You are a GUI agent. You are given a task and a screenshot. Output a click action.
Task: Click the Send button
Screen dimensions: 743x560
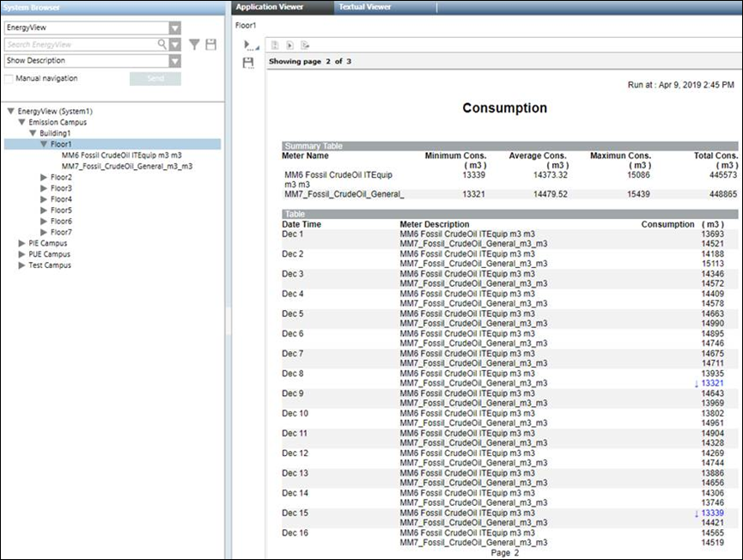(x=155, y=79)
